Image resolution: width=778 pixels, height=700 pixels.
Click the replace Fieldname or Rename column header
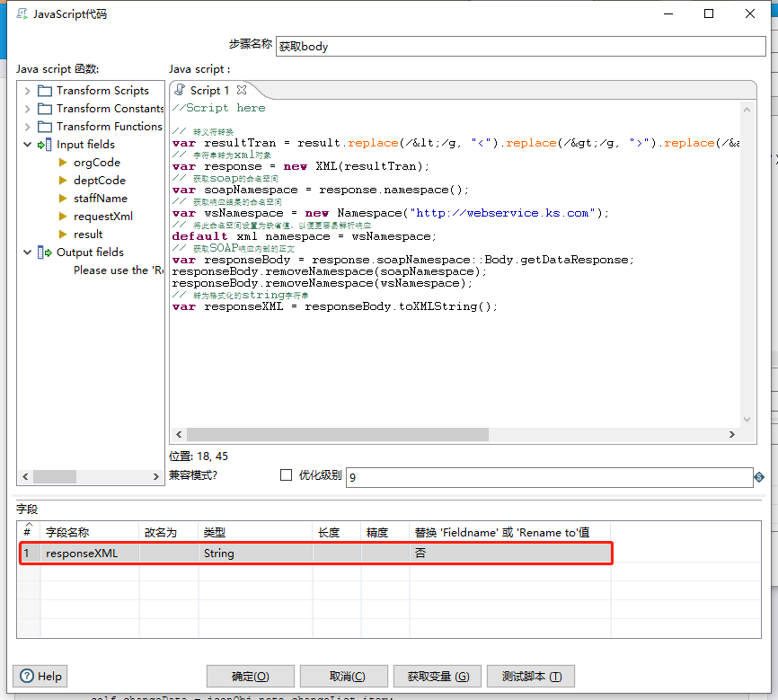tap(510, 532)
